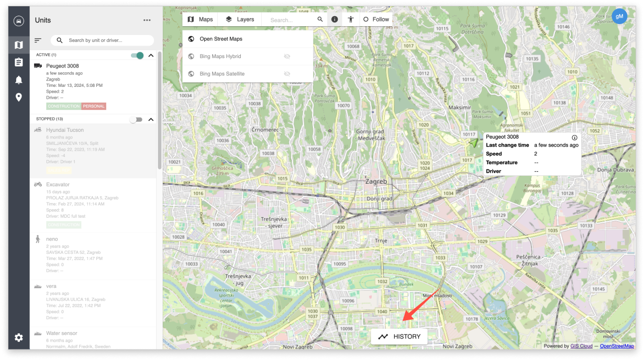Open the alerts bell icon in sidebar
The height and width of the screenshot is (360, 644).
click(19, 79)
